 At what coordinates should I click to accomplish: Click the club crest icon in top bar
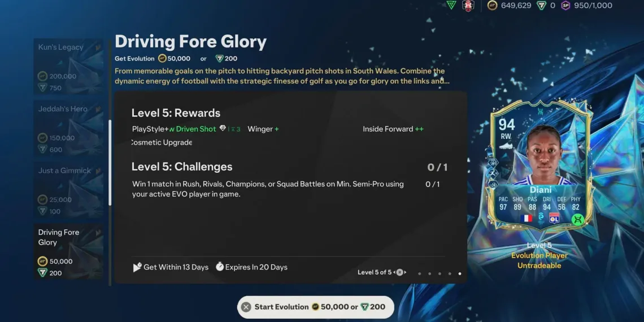[x=468, y=6]
